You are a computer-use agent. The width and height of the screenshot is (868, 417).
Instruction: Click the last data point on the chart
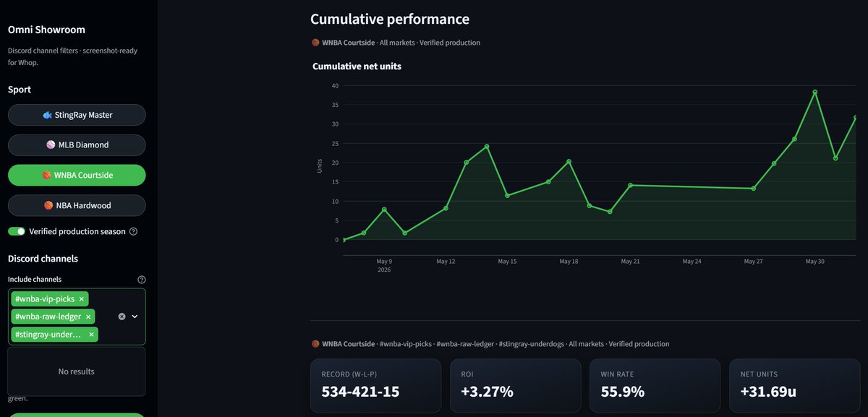856,117
